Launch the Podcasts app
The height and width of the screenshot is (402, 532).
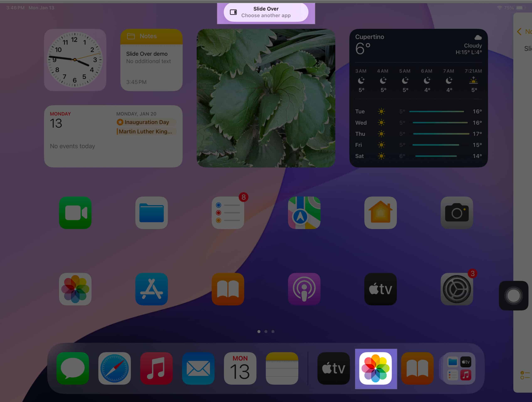pos(304,289)
